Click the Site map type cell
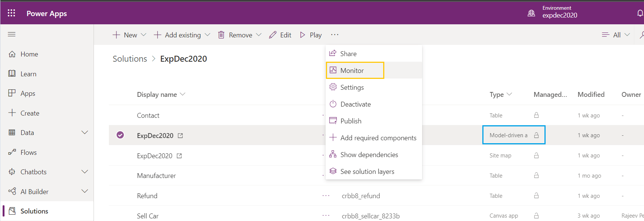This screenshot has height=221, width=644. click(500, 156)
